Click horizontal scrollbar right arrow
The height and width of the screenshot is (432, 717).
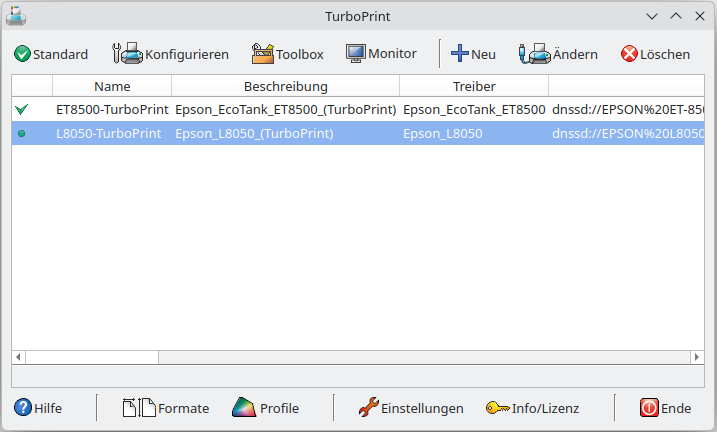pyautogui.click(x=697, y=357)
